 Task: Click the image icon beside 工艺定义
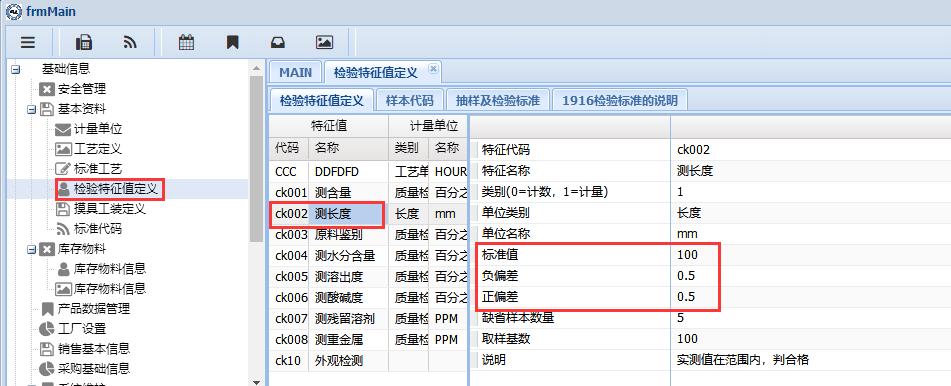click(63, 149)
